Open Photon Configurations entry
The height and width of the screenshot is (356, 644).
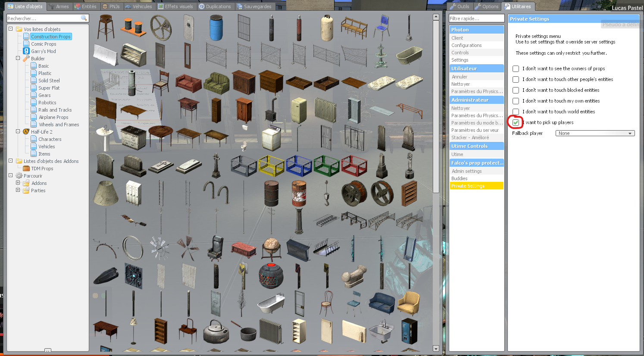click(x=476, y=45)
